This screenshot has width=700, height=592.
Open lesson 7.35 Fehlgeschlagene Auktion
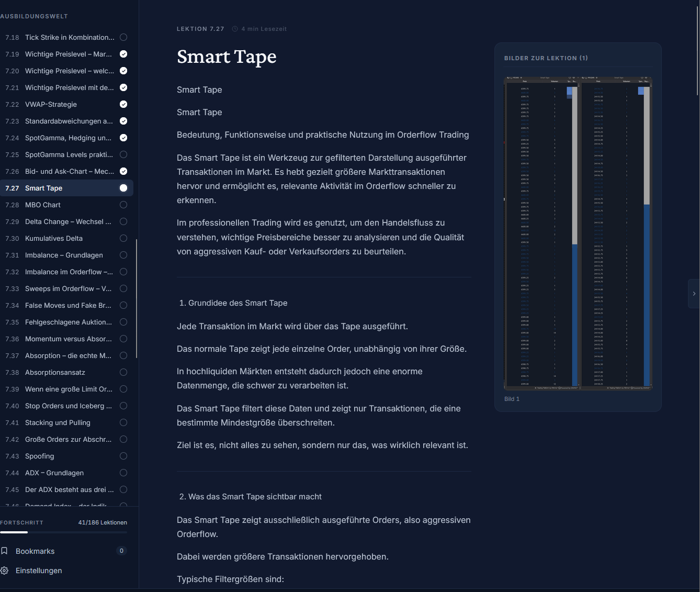[x=66, y=322]
